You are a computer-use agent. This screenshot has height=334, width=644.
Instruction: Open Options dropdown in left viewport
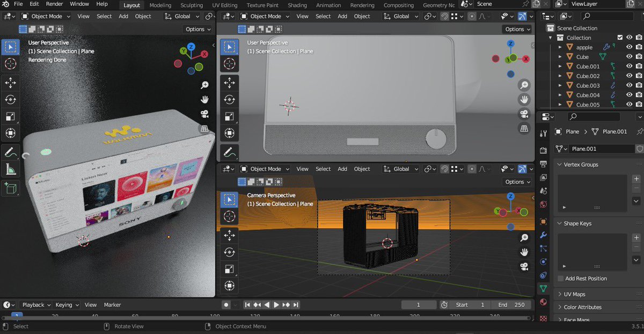point(198,29)
